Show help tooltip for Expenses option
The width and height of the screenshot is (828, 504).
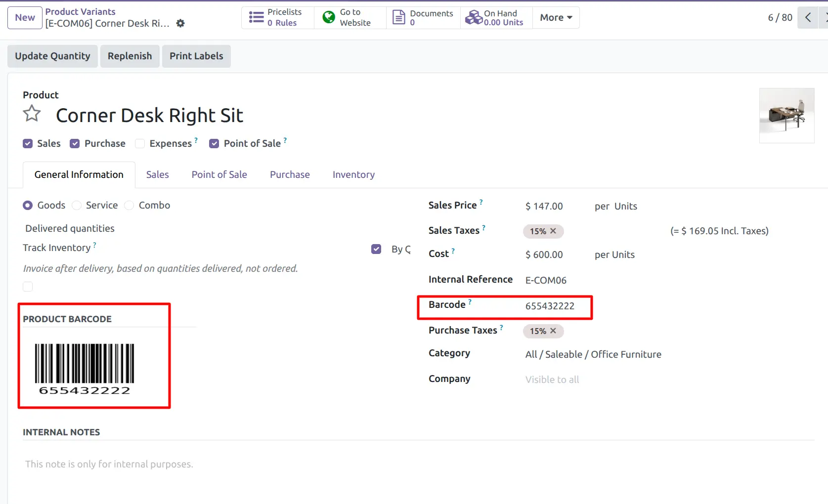[x=196, y=140]
